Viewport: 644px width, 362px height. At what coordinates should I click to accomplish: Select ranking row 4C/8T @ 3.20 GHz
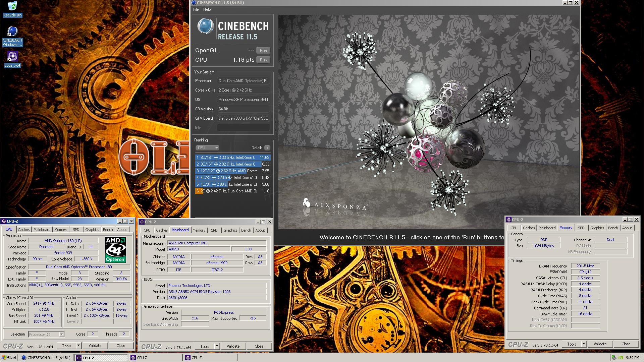click(233, 178)
